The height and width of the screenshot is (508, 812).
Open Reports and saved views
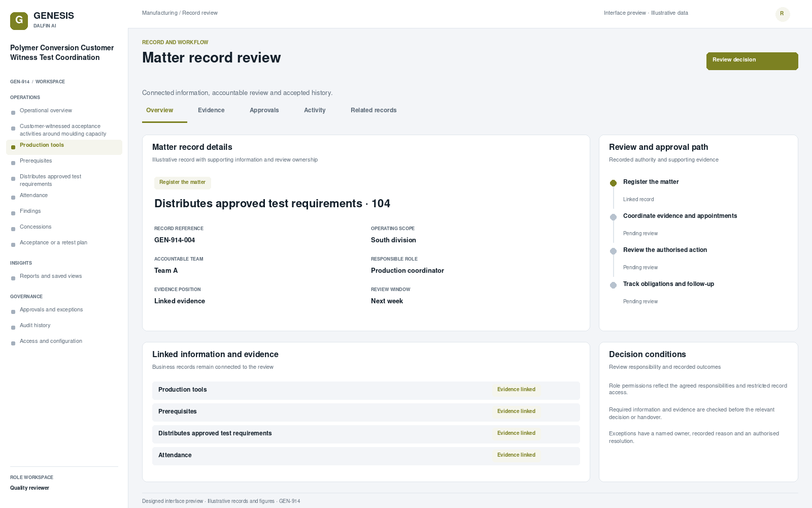(x=64, y=276)
